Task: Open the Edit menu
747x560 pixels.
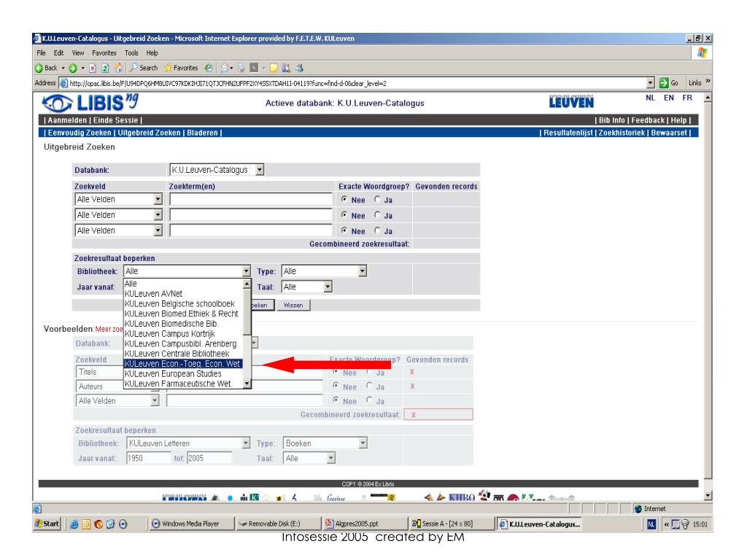Action: click(x=58, y=52)
